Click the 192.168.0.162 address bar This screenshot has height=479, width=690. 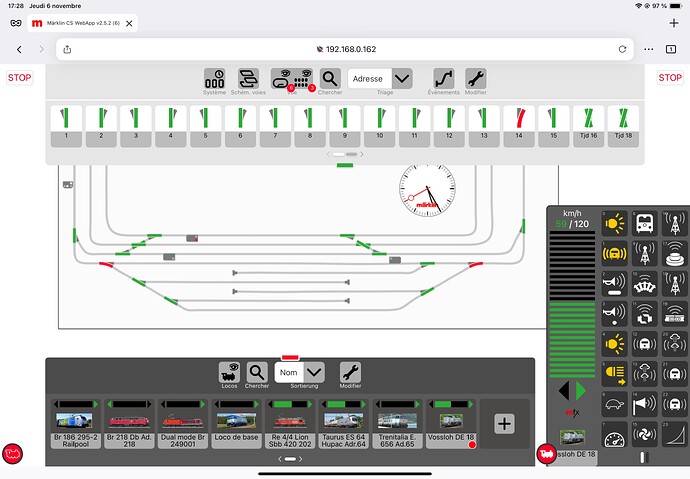point(345,48)
